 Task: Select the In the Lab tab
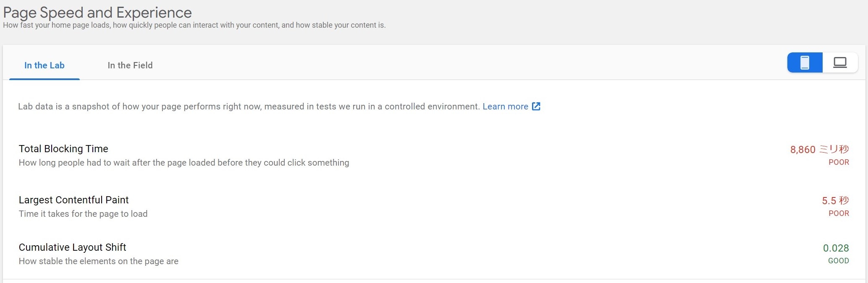[45, 65]
